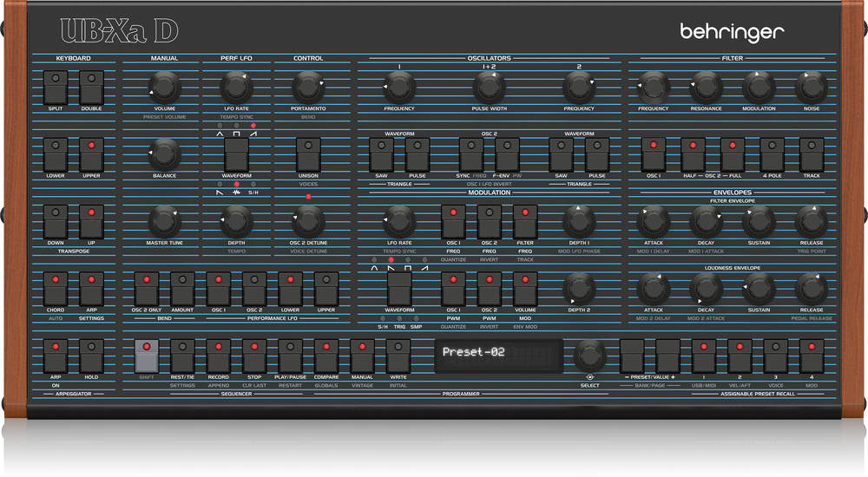This screenshot has width=868, height=477.
Task: Click the Preset-02 display screen
Action: [496, 353]
